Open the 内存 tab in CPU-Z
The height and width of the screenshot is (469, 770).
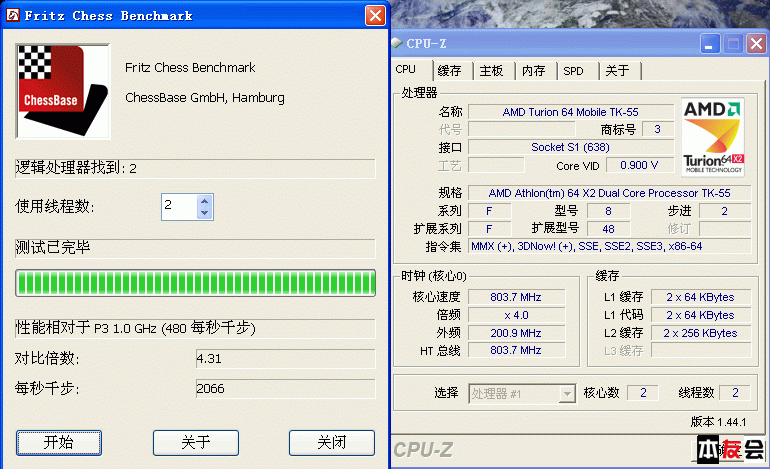click(x=534, y=71)
